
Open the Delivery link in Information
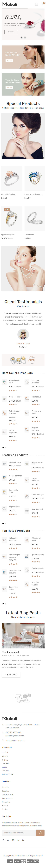point(5,760)
